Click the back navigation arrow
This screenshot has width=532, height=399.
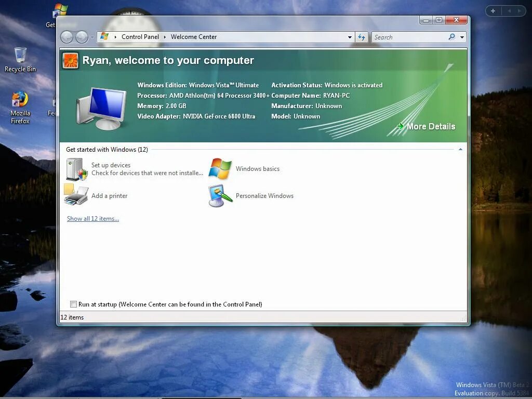coord(67,37)
